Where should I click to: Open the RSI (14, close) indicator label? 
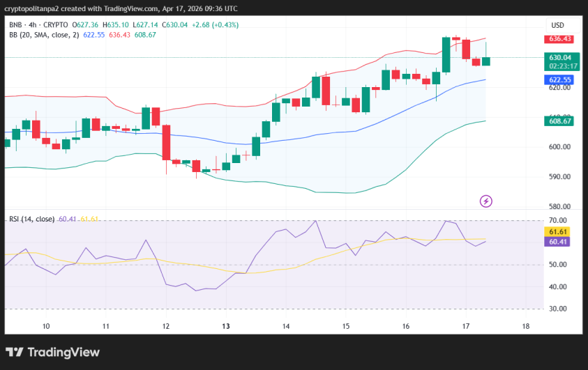pos(31,219)
